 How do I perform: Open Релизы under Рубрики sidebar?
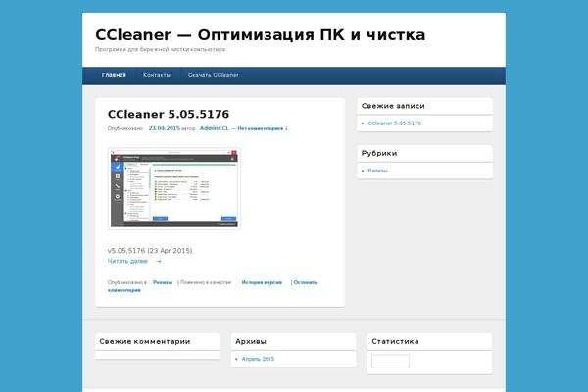[x=377, y=171]
